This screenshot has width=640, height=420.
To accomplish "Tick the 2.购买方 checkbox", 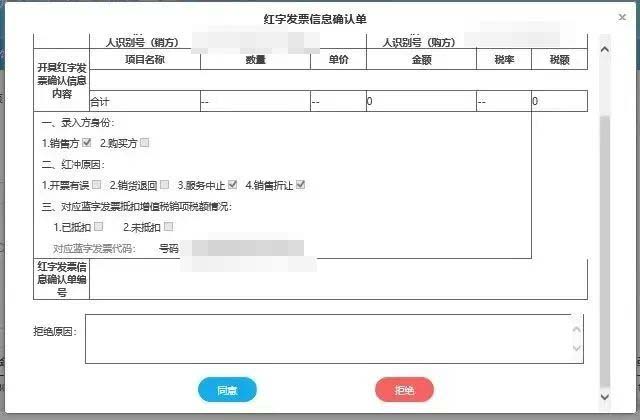I will [x=144, y=142].
